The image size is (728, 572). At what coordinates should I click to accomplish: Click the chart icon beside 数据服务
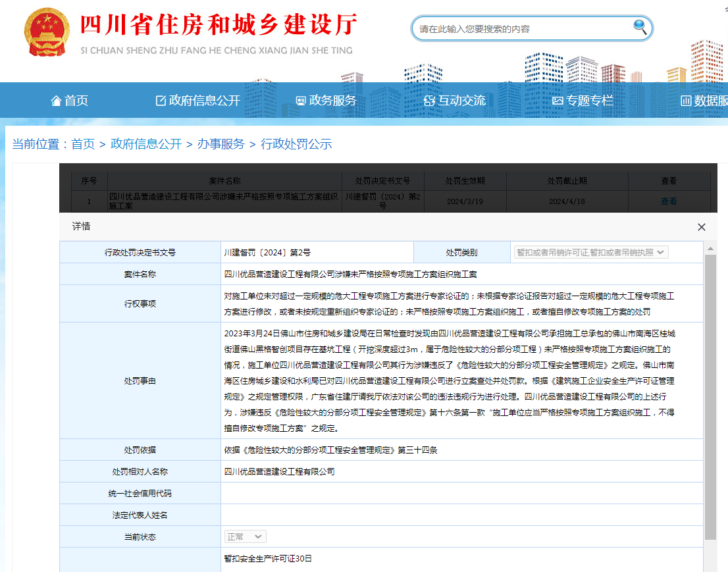[x=686, y=101]
